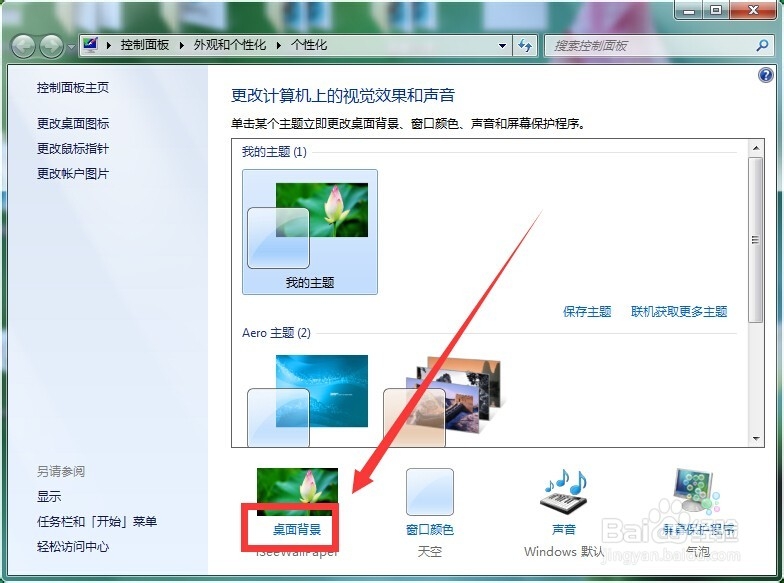This screenshot has height=583, width=784.
Task: Close the Personalization window
Action: tap(753, 10)
